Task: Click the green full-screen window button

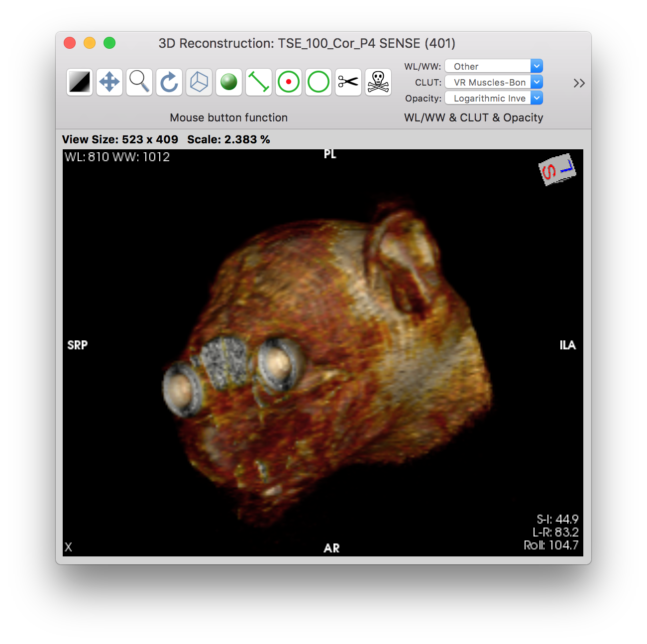Action: click(109, 43)
